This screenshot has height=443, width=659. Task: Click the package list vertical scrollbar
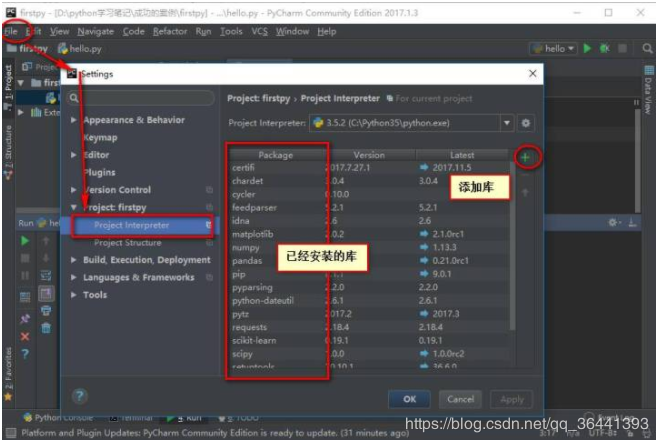[512, 246]
